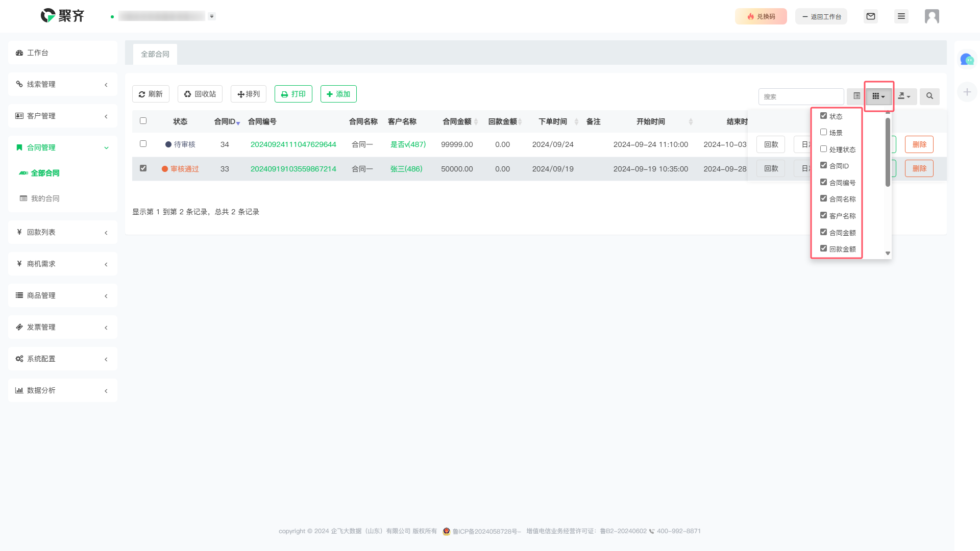Screen dimensions: 980x551
Task: Uncheck the 合同金额 column checkbox
Action: 823,232
